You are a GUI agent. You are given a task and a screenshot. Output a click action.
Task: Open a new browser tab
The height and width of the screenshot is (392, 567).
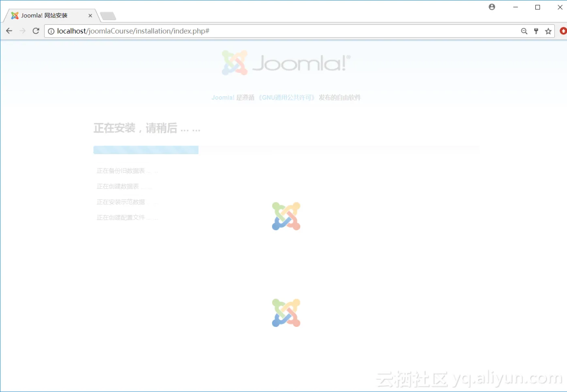[108, 16]
